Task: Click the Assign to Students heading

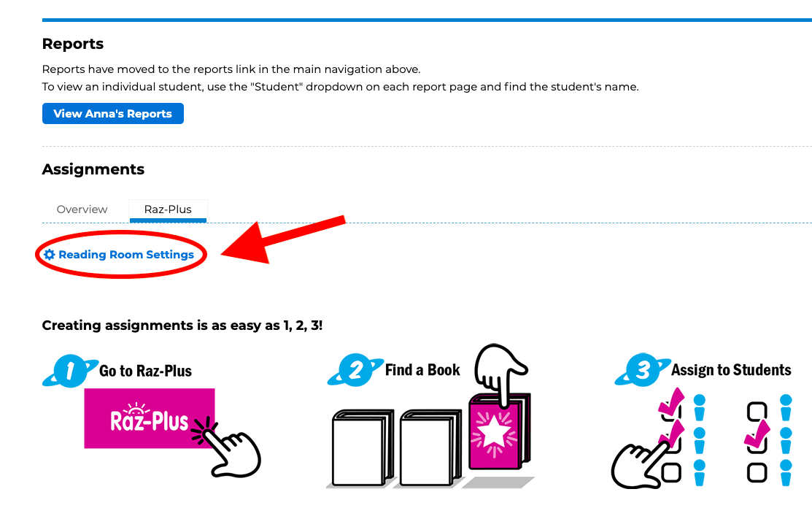Action: coord(731,370)
